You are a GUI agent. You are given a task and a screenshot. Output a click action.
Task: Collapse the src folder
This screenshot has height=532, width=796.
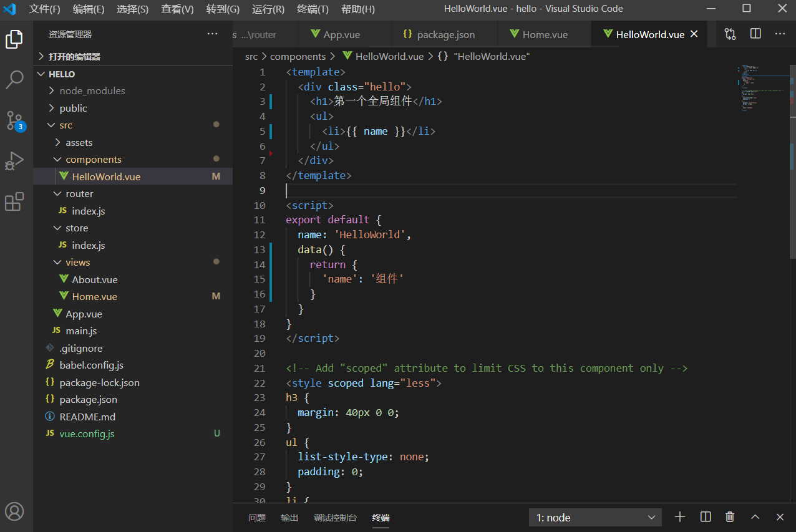pyautogui.click(x=133, y=125)
